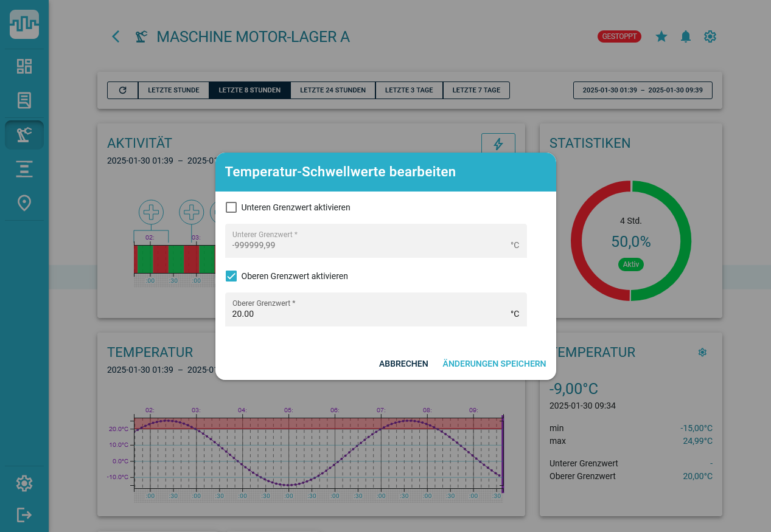Click the robot-arm icon beside the machine title

pos(141,37)
